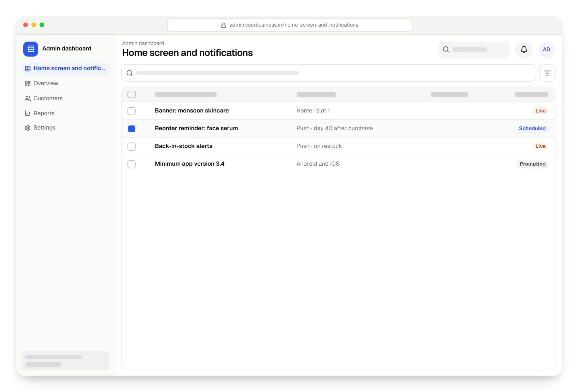Check the Banner: monsoon skincare row
Image resolution: width=578 pixels, height=392 pixels.
point(132,111)
